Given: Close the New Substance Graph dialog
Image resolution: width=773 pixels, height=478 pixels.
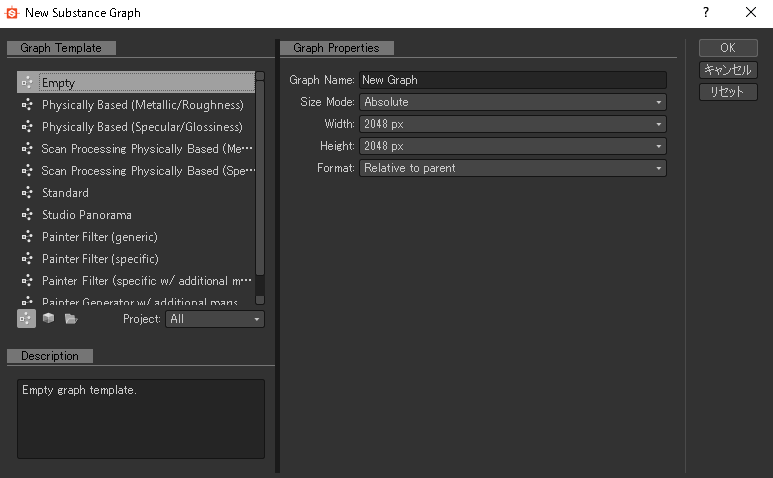Looking at the screenshot, I should coord(751,12).
